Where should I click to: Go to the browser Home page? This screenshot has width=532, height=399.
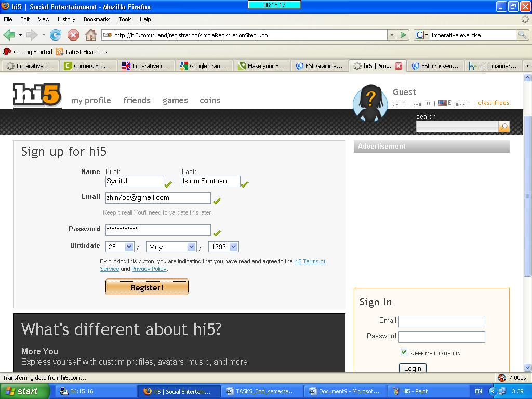point(90,35)
